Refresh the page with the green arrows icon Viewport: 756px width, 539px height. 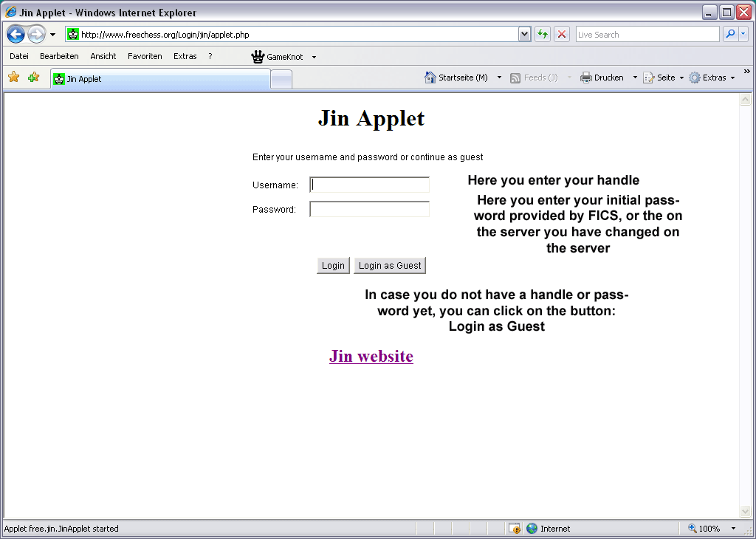[x=543, y=34]
